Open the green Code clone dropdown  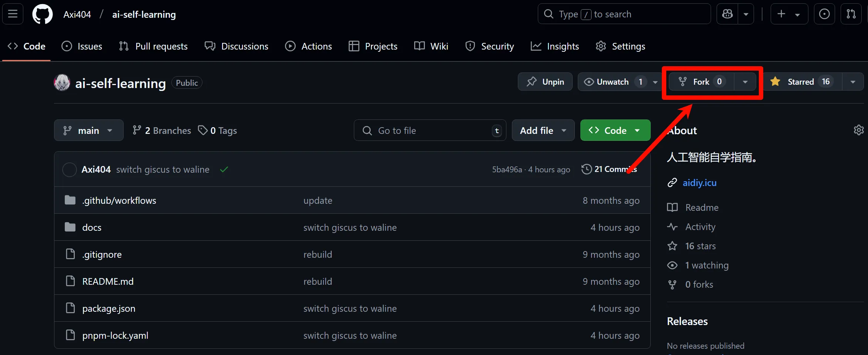[615, 130]
